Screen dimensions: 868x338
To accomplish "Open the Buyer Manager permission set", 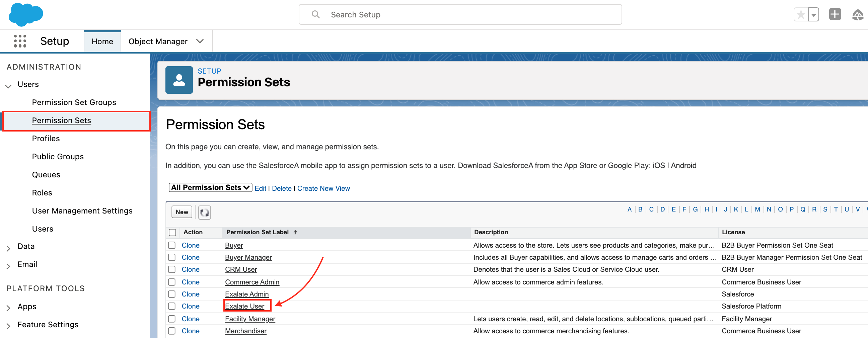I will (248, 257).
